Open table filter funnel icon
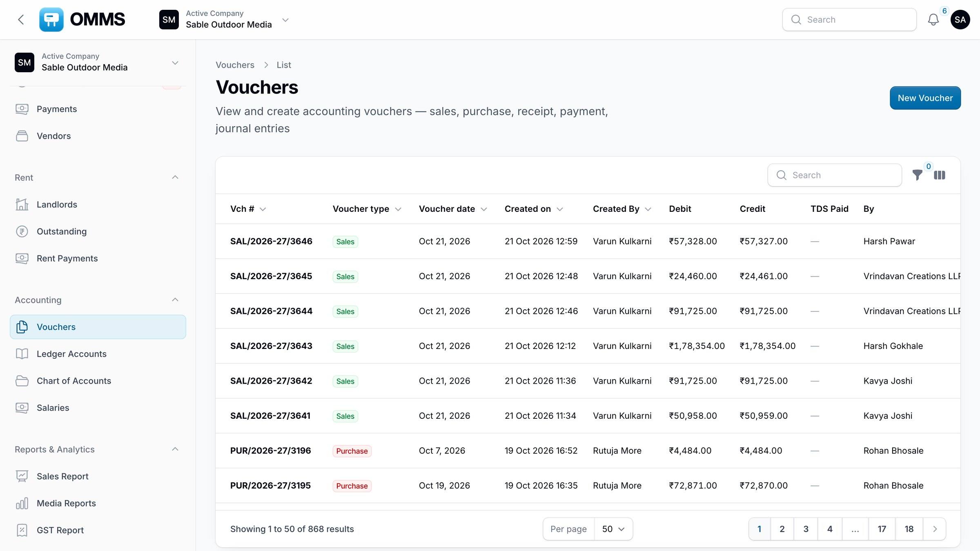 point(917,175)
